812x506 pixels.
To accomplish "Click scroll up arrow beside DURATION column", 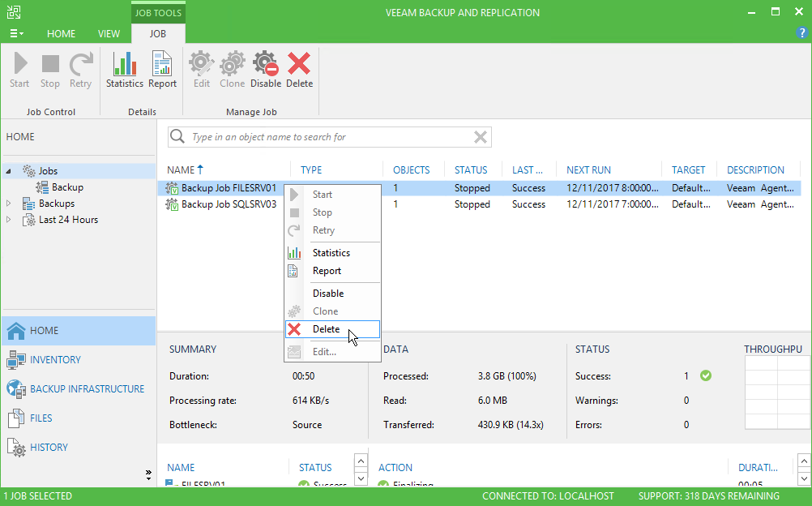I will click(804, 461).
